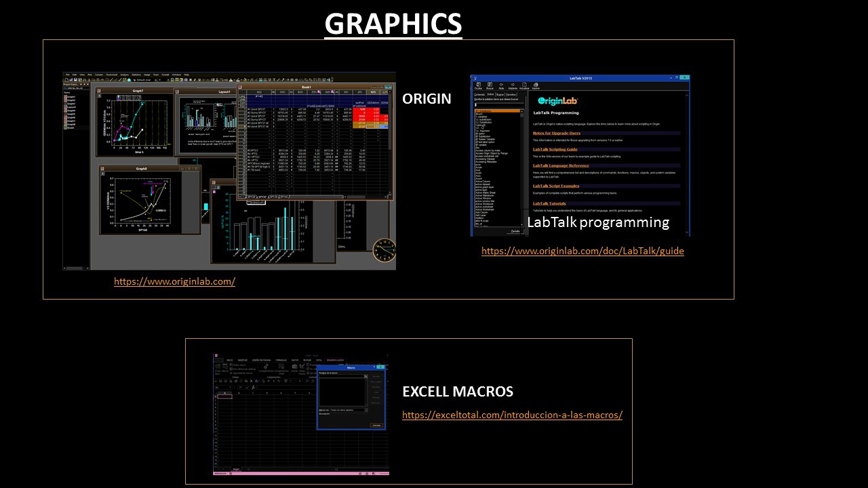Switch to the Índice tab in LabTalk help
868x488 pixels.
tap(490, 94)
